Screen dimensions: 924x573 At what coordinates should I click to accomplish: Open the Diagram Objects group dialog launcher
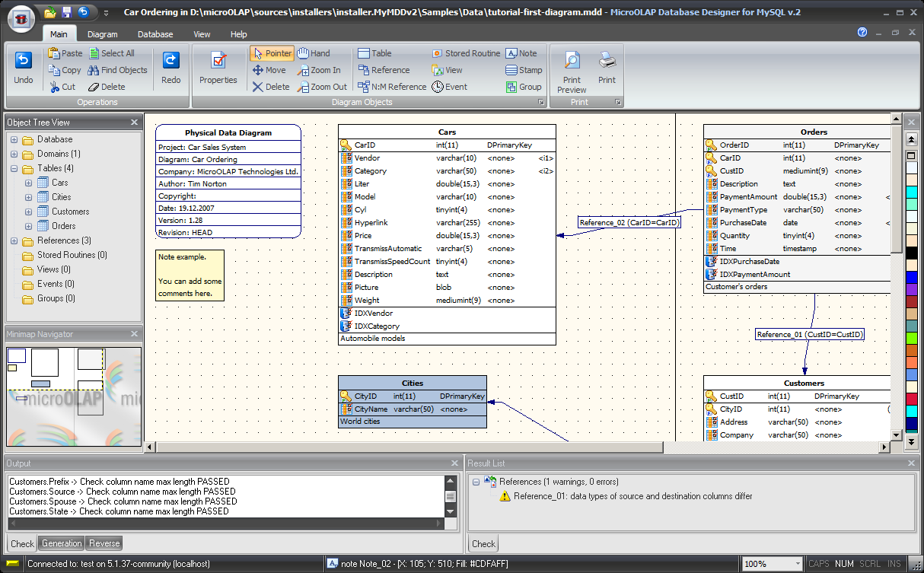[541, 102]
